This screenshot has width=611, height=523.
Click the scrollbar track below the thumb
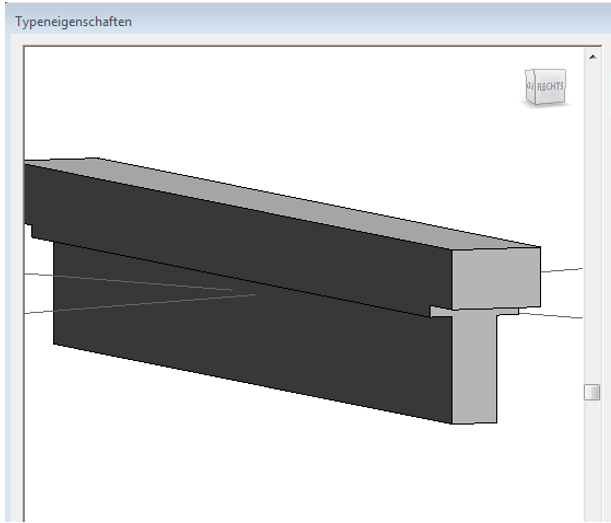(592, 460)
